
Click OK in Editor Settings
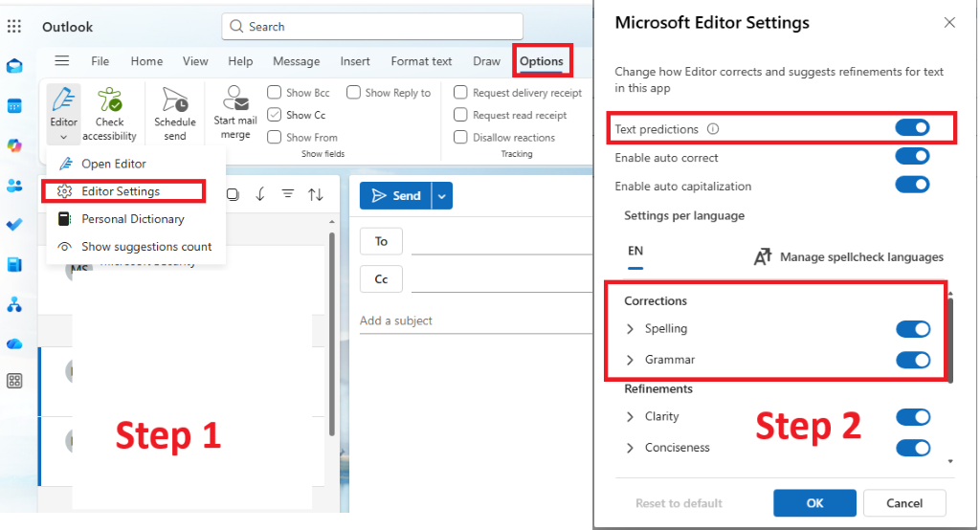click(814, 503)
